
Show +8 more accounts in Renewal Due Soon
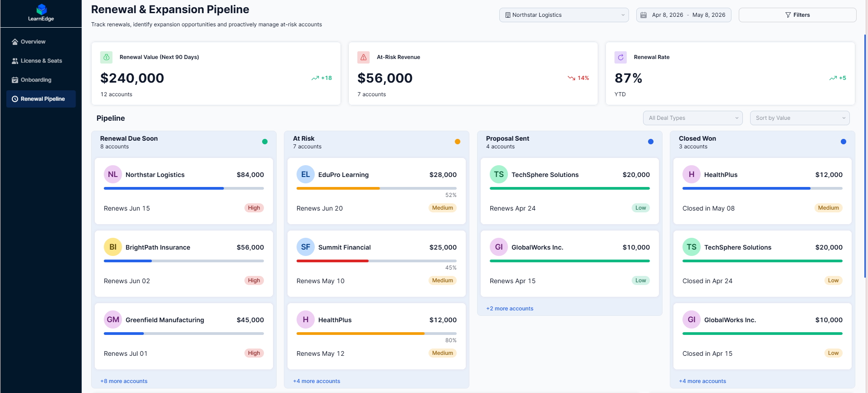click(x=124, y=381)
